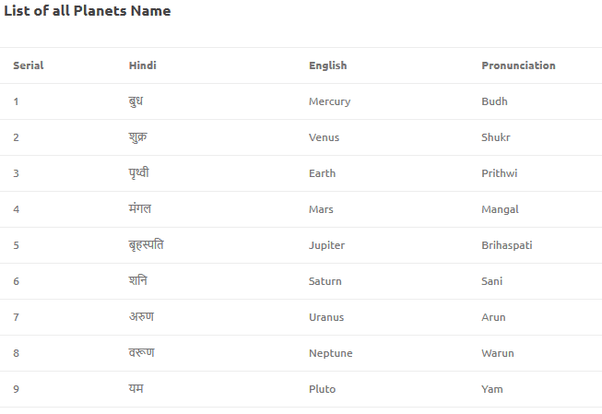Select the pronunciation 'Prithwi'

[499, 174]
